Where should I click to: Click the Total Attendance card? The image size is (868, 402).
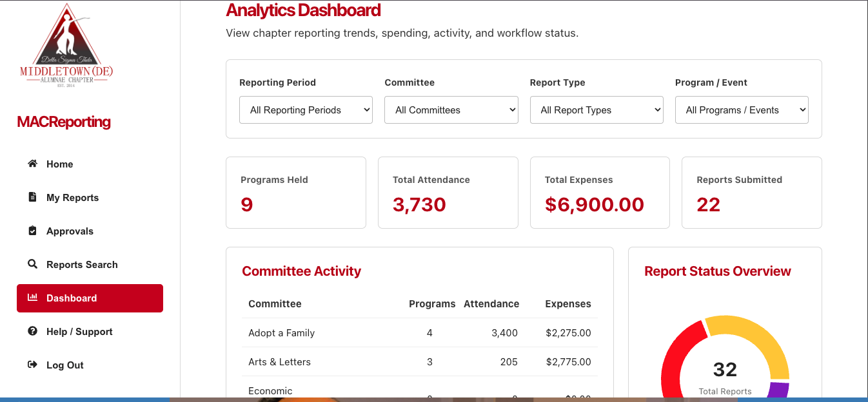pyautogui.click(x=448, y=193)
